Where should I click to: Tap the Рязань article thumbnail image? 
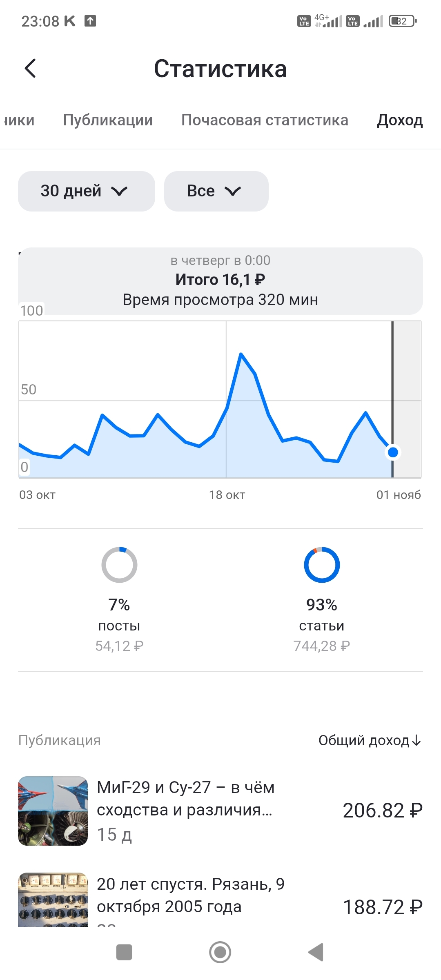coord(53,900)
